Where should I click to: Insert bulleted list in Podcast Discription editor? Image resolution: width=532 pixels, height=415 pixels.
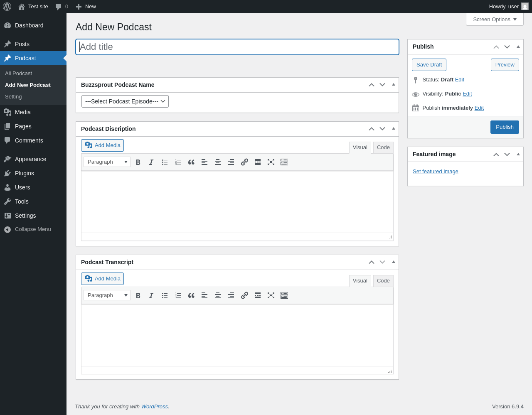coord(165,162)
